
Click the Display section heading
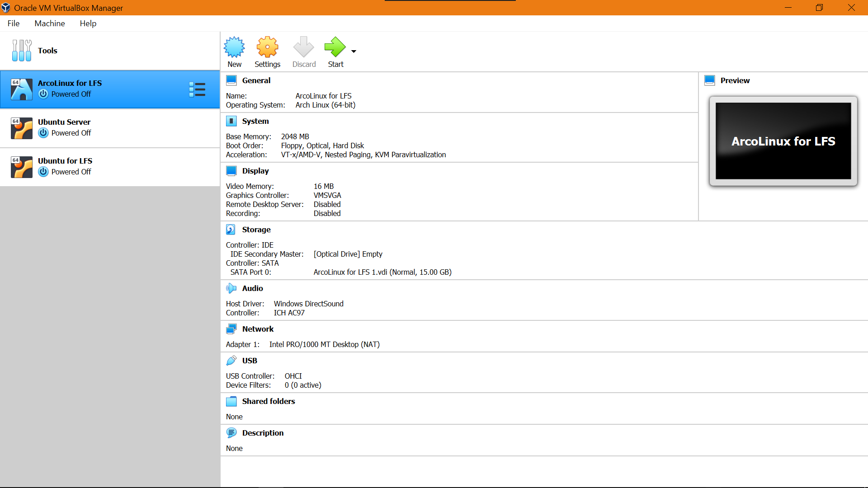255,171
